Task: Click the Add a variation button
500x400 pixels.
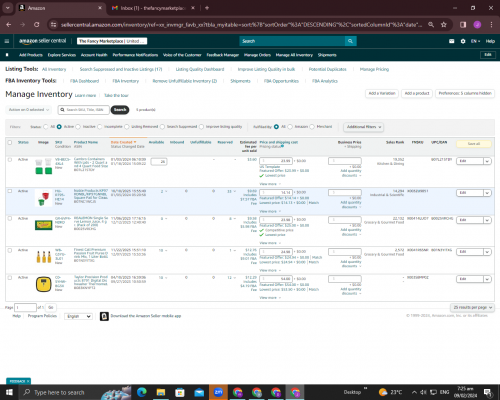Action: pyautogui.click(x=382, y=93)
